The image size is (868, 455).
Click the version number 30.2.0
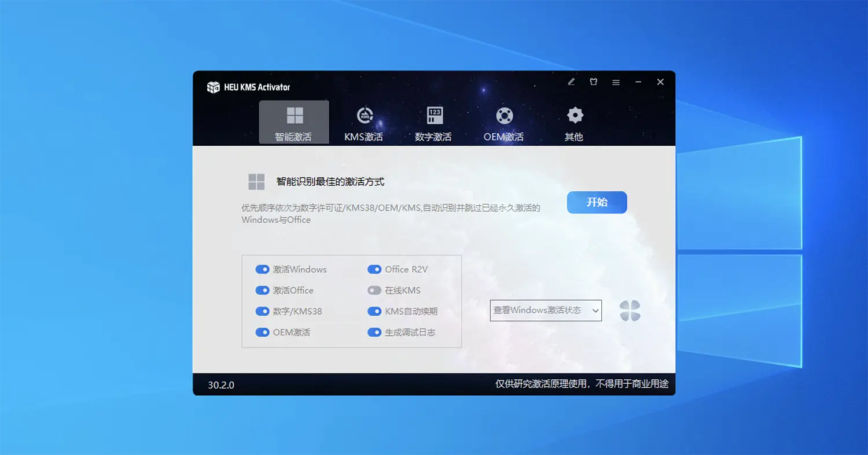pos(222,384)
